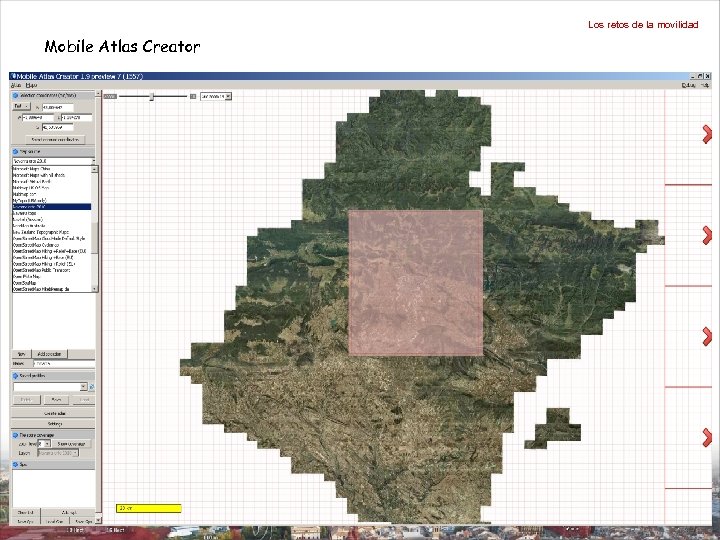This screenshot has width=720, height=540.
Task: Open the grid zoom combo above map
Action: [x=216, y=96]
